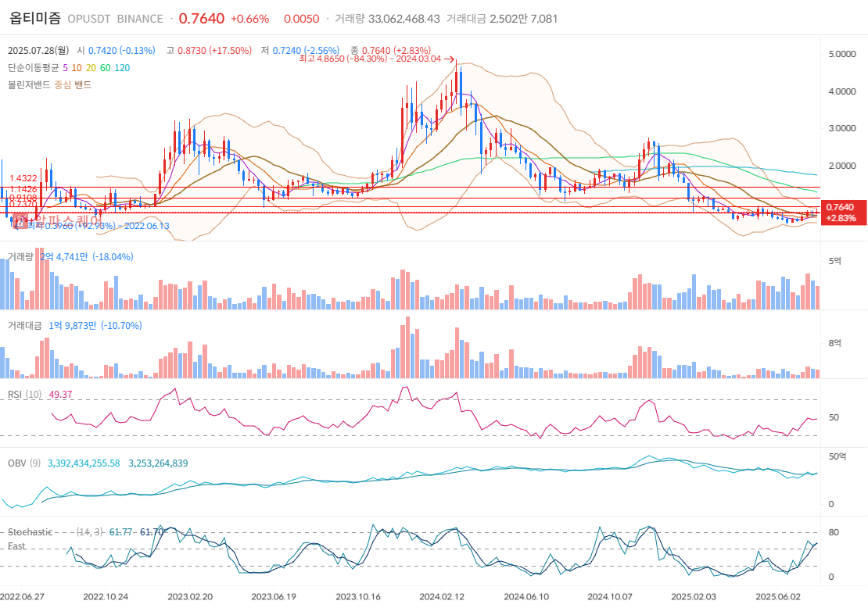The image size is (868, 608).
Task: Select moving average period 5 legend entry
Action: pos(66,67)
